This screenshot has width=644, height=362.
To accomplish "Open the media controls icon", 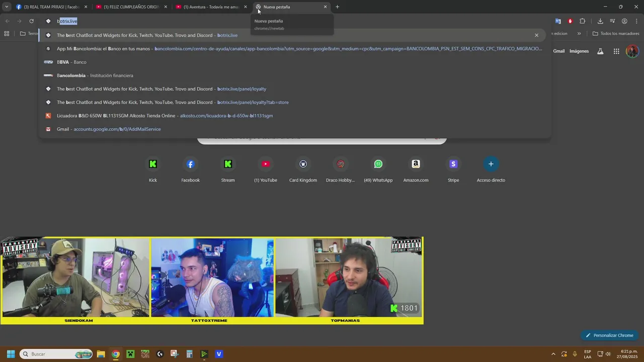I will tap(612, 21).
